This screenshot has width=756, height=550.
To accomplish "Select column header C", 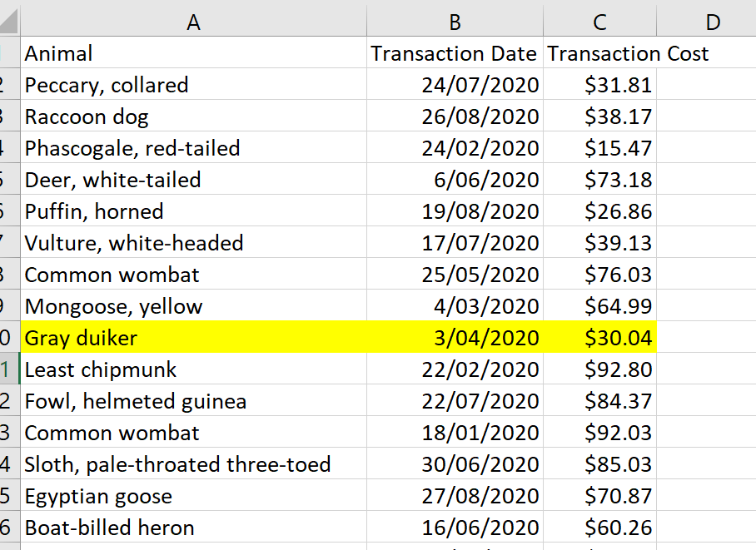I will tap(599, 22).
